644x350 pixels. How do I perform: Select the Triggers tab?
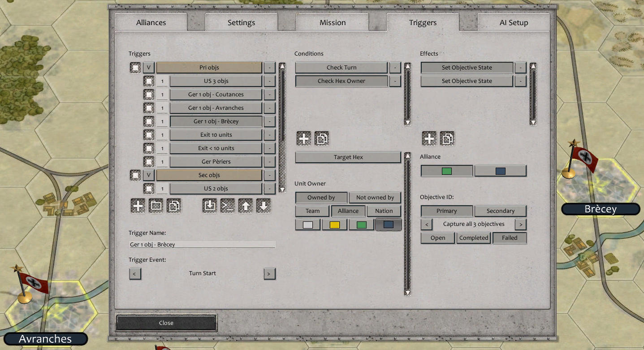click(423, 22)
